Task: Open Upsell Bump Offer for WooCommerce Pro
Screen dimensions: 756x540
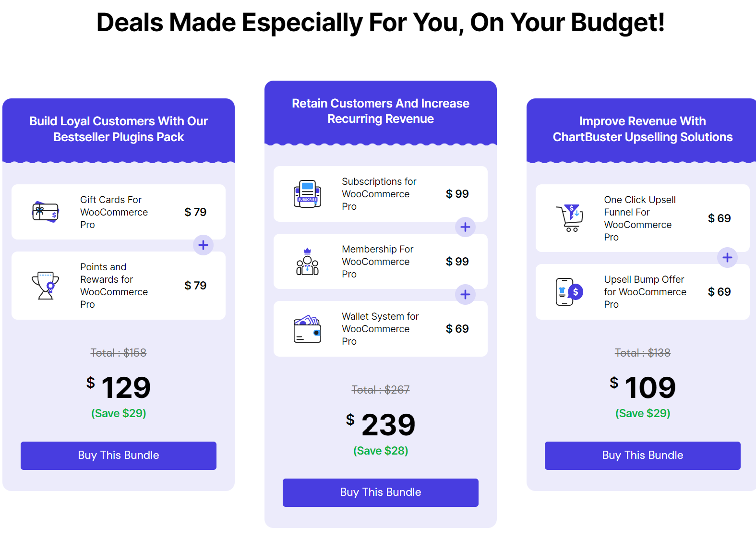Action: click(x=645, y=292)
